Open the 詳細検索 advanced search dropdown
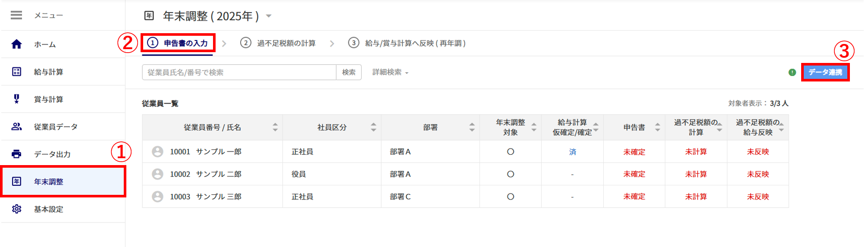The height and width of the screenshot is (247, 868). point(390,72)
